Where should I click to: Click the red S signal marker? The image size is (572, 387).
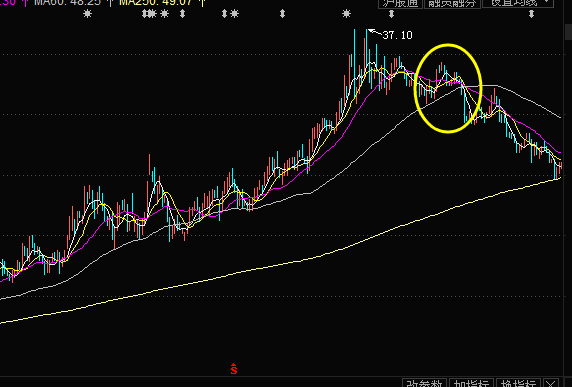click(233, 369)
